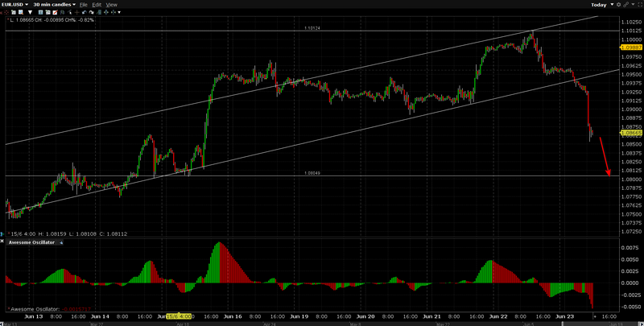Select the trendline drawing tool icon
The height and width of the screenshot is (326, 644).
tap(70, 12)
